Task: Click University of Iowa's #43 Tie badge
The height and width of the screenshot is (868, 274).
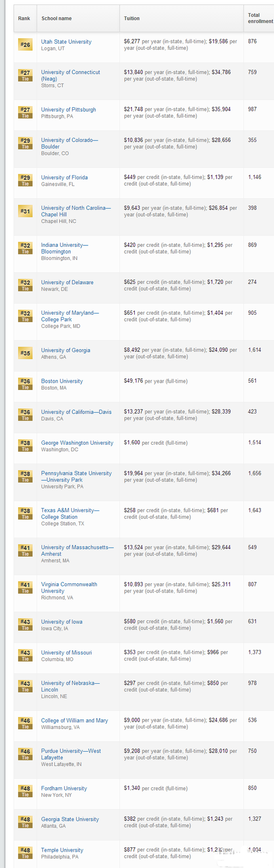Action: coord(25,625)
